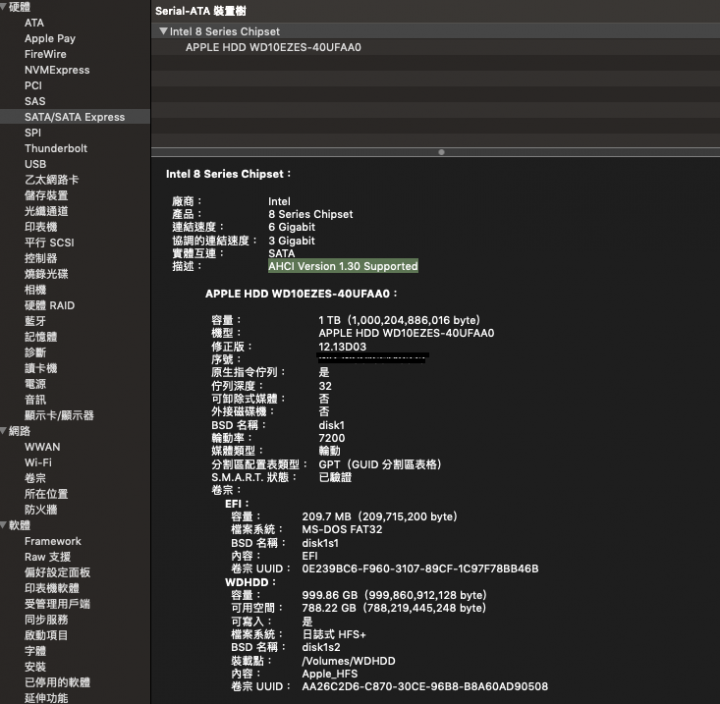
Task: Click the highlighted AHCI Version 1.30 Supported text
Action: click(x=343, y=266)
